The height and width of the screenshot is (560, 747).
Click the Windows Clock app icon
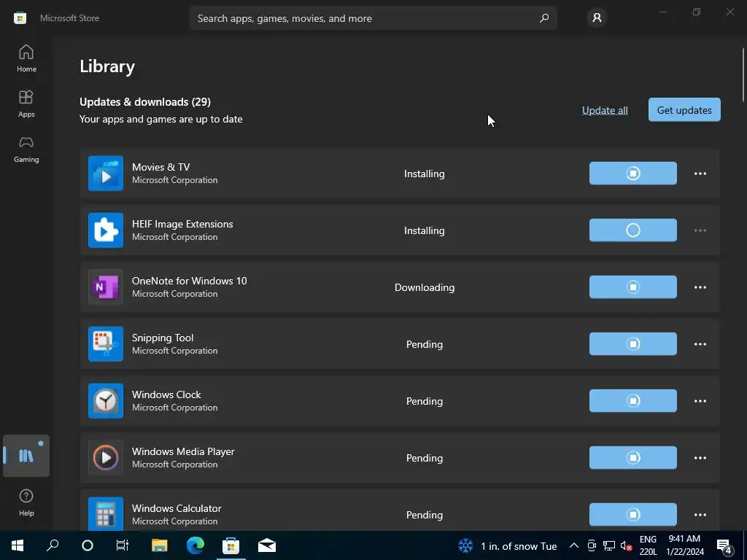[106, 401]
